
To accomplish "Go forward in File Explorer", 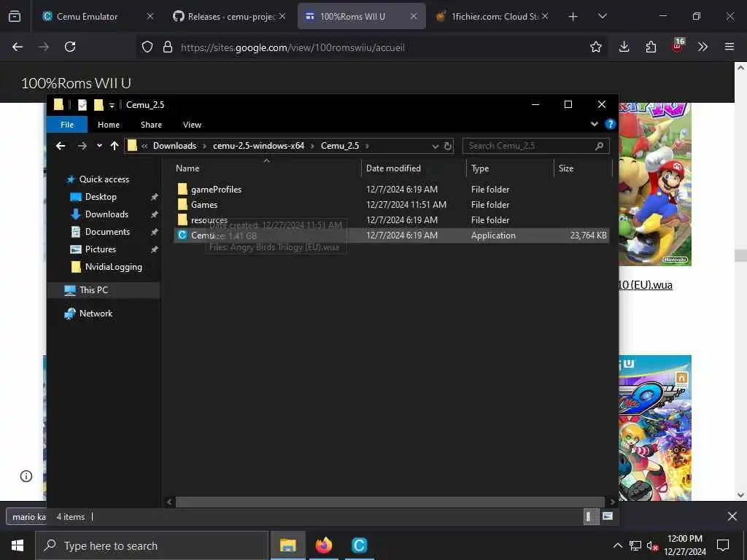I will click(82, 146).
